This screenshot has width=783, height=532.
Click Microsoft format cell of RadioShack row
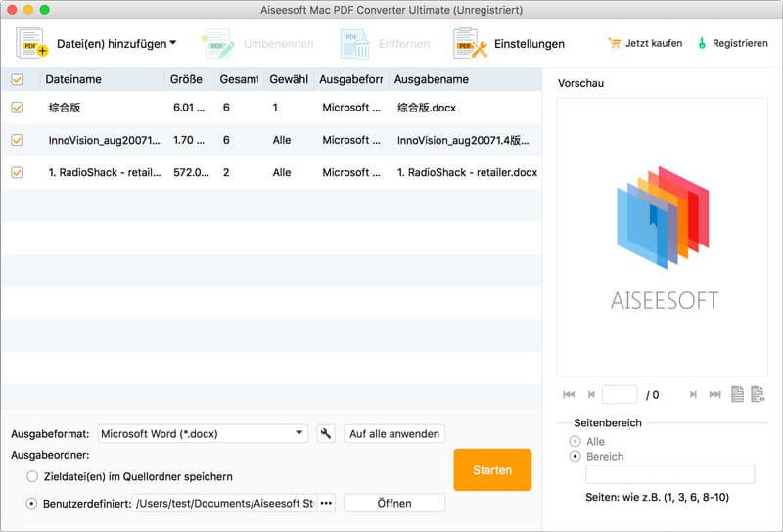[x=351, y=172]
